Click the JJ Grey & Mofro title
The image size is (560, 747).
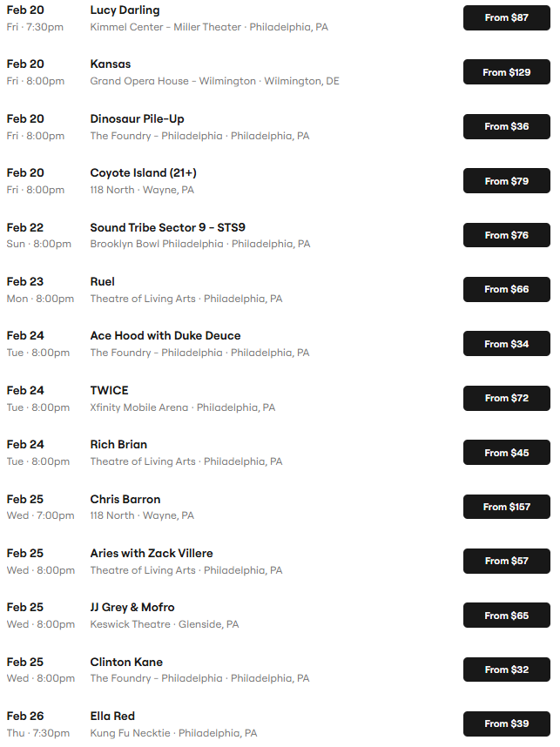pos(132,607)
